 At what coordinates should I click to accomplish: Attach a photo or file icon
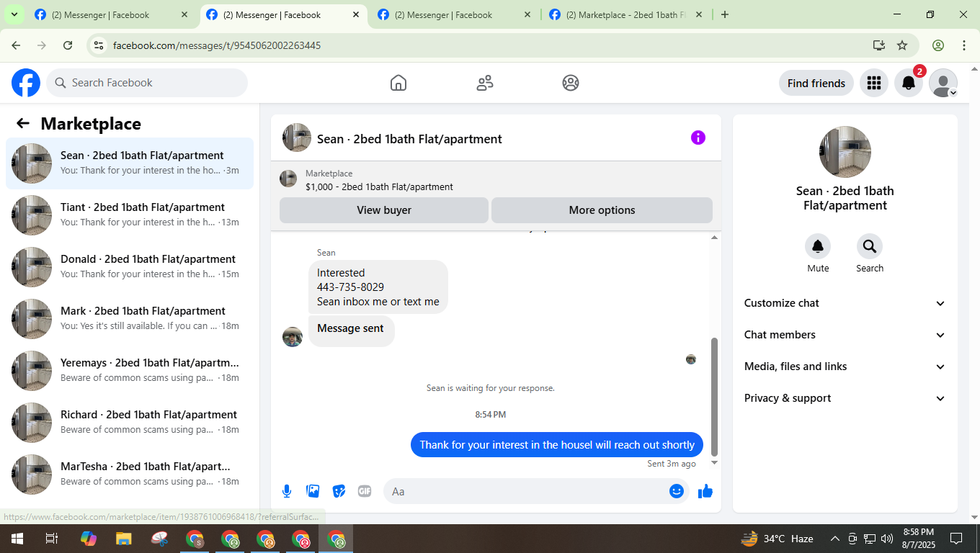tap(313, 491)
